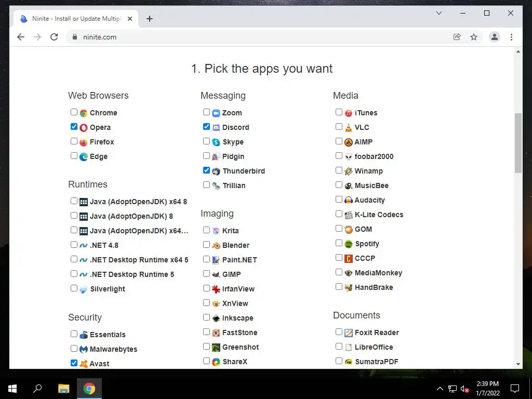The image size is (532, 399).
Task: Click the iTunes icon
Action: [x=349, y=113]
